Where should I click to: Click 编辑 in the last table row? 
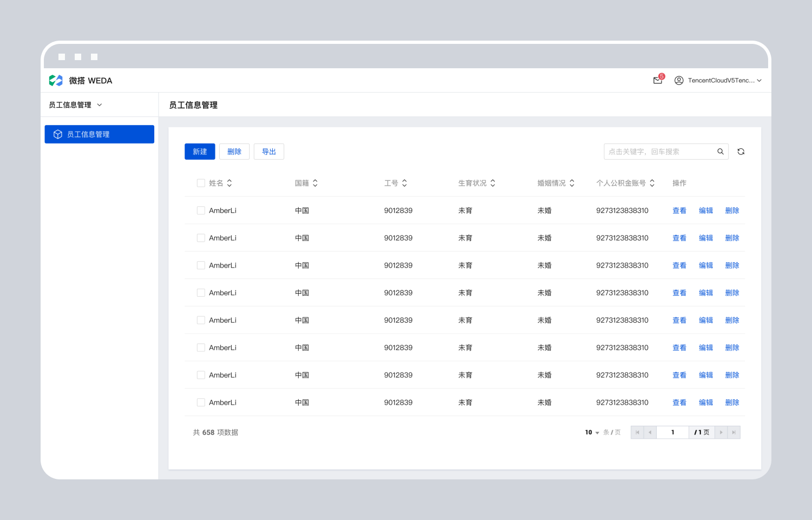[706, 402]
